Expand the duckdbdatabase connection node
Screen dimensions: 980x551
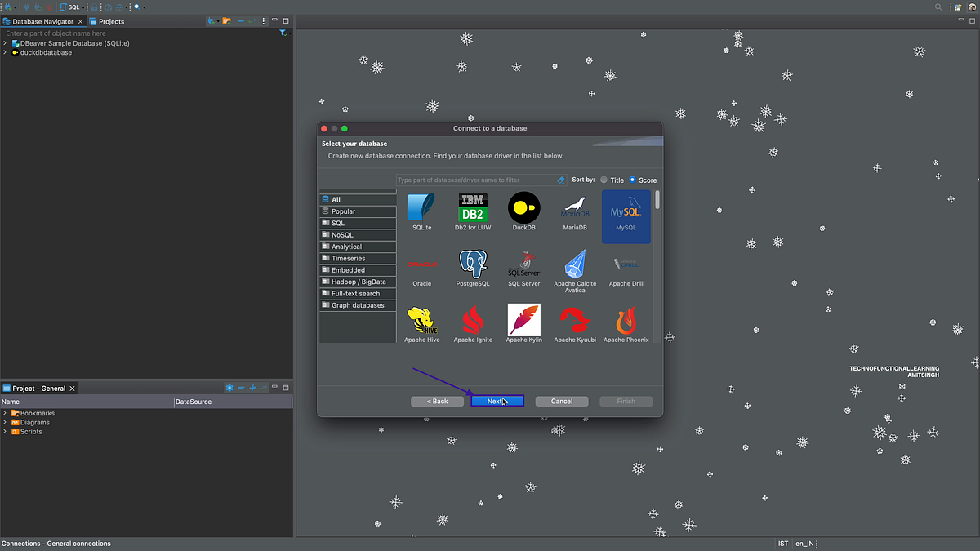click(7, 51)
